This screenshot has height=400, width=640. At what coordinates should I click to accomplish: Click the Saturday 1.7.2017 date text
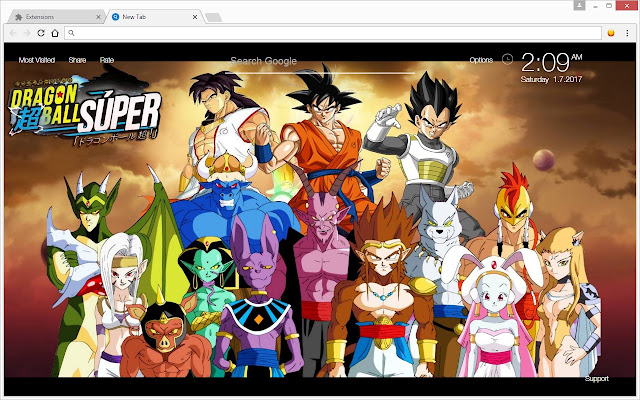[551, 79]
